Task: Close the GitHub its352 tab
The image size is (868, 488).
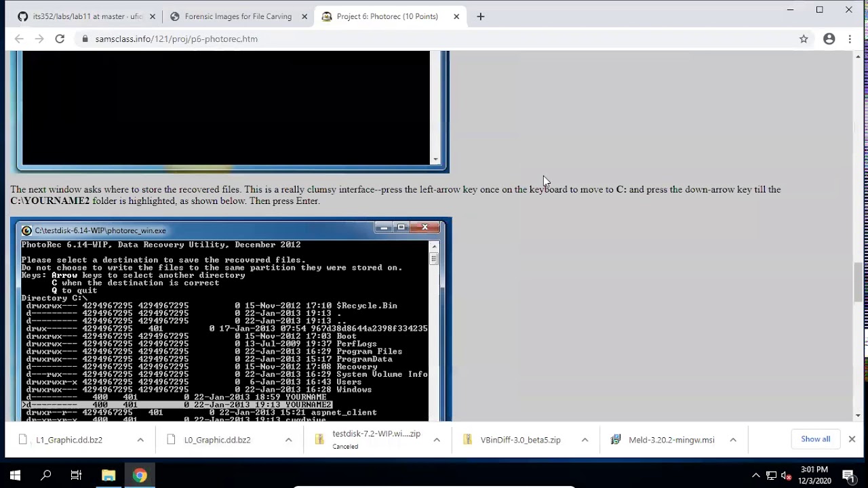Action: [x=153, y=16]
